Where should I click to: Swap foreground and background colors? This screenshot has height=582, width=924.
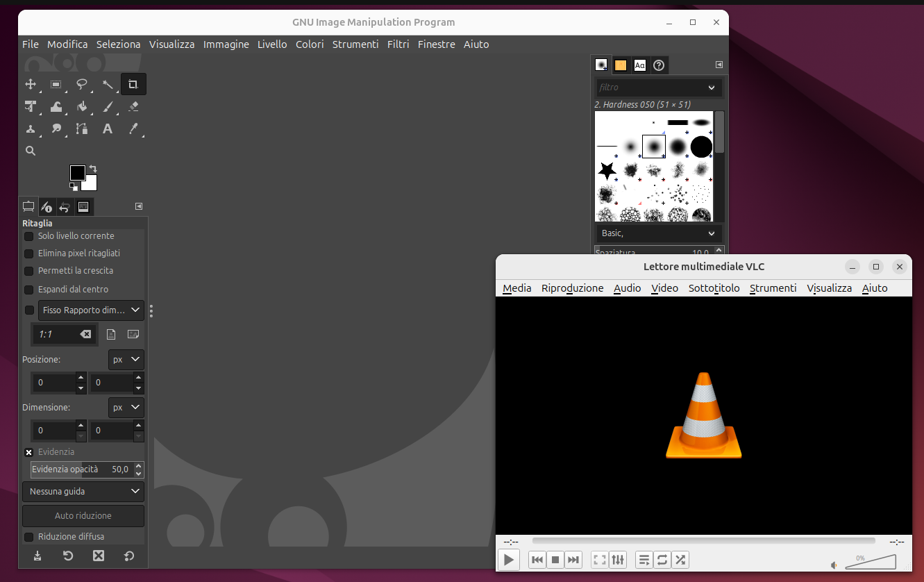[93, 169]
